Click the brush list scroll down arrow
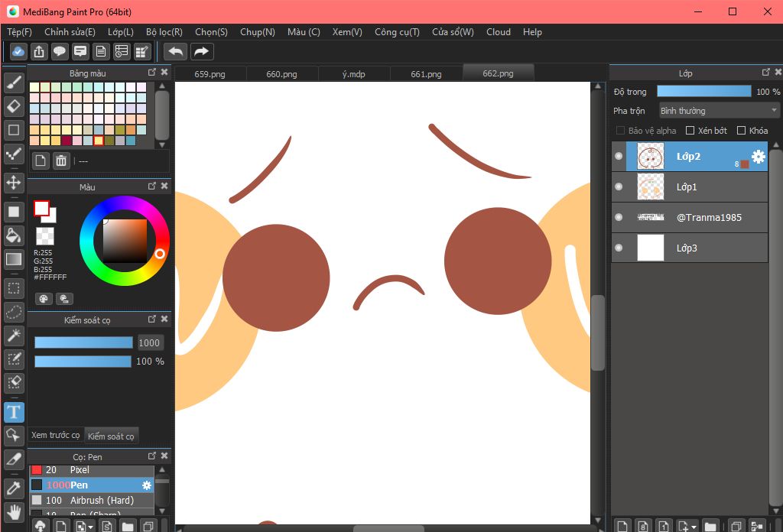Image resolution: width=783 pixels, height=532 pixels. (x=162, y=511)
